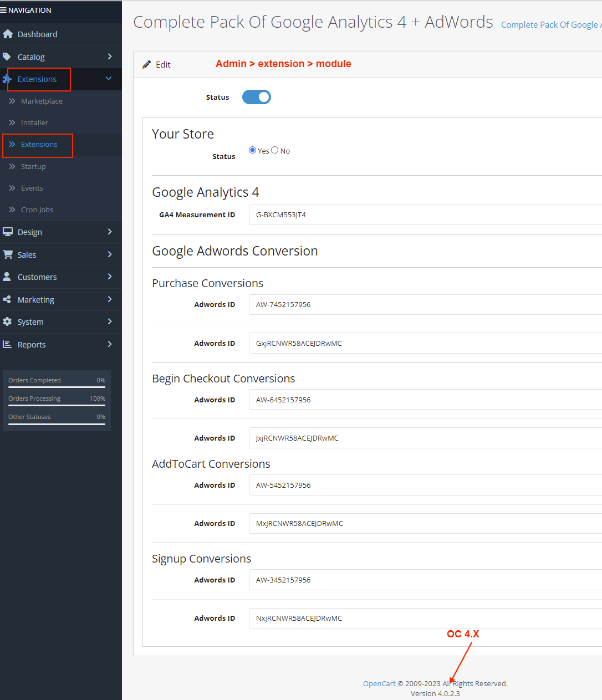
Task: Click the Design monitor icon
Action: (x=8, y=232)
